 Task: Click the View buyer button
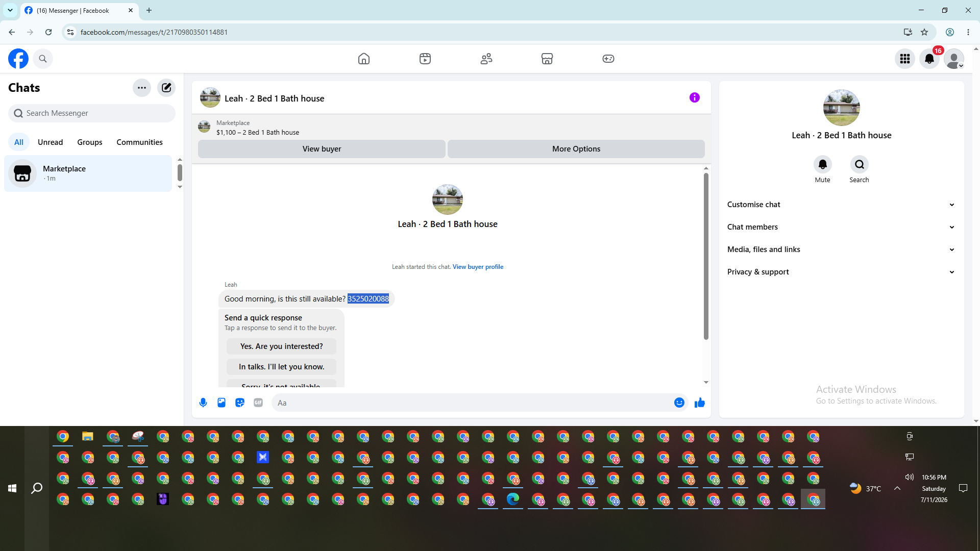click(322, 149)
